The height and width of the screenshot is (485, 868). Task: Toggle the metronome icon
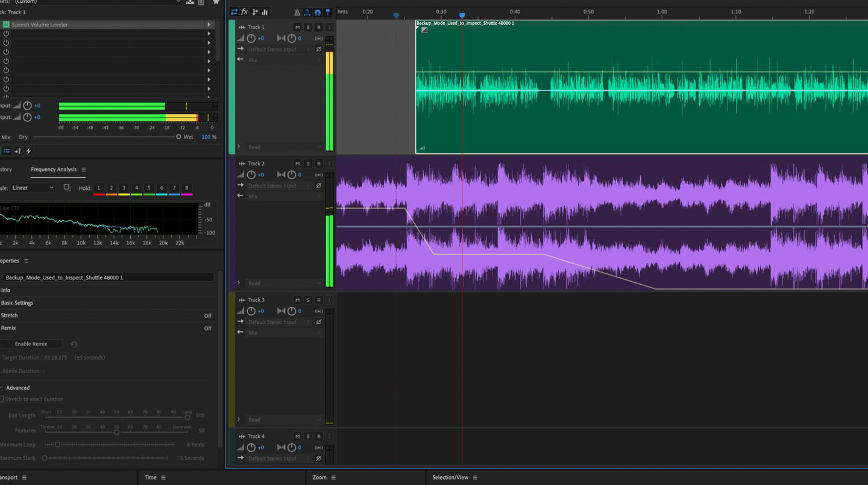tap(297, 12)
